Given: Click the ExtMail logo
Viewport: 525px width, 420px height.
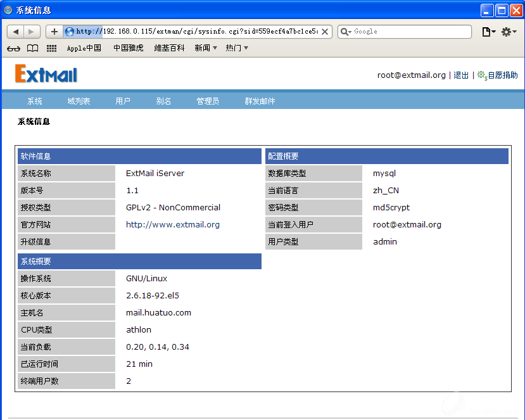Looking at the screenshot, I should (x=46, y=74).
